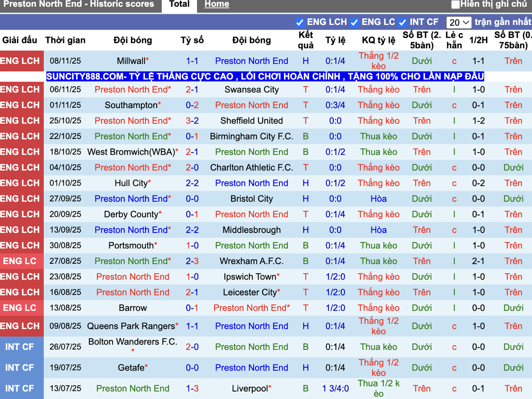Click Thua kèo in Portsmouth row
Viewport: 532px width, 399px height.
coord(378,245)
